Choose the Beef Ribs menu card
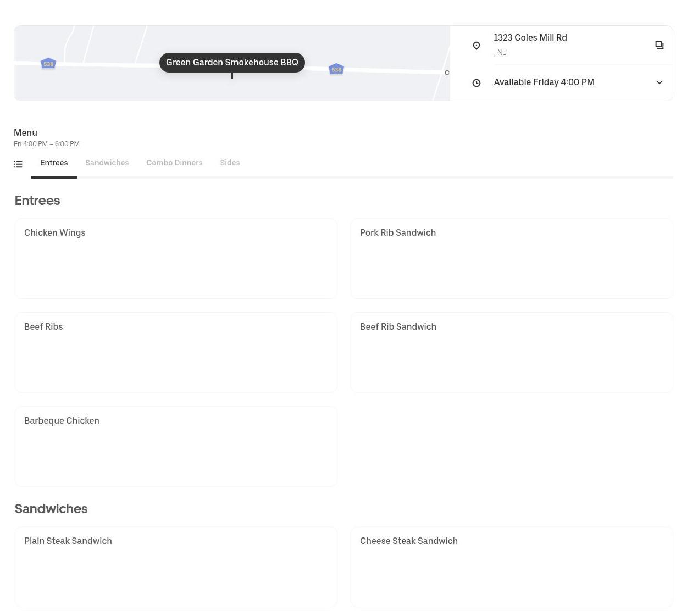Screen dimensions: 687x616 click(176, 352)
